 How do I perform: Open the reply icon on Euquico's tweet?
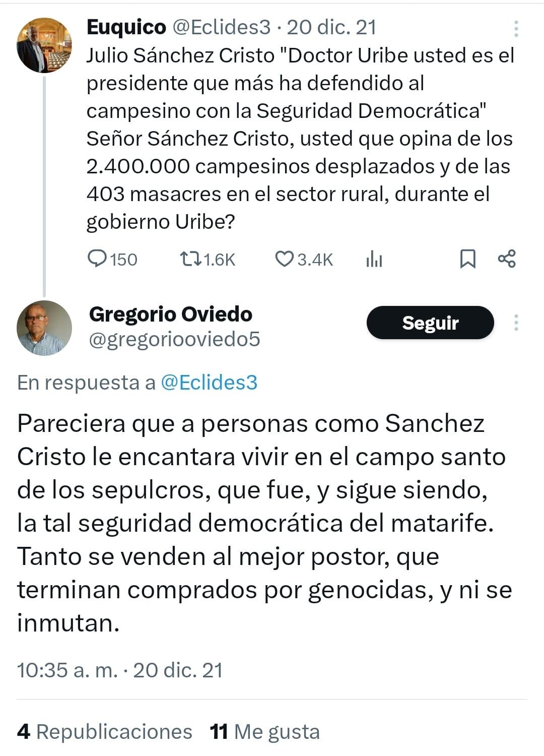tap(99, 259)
